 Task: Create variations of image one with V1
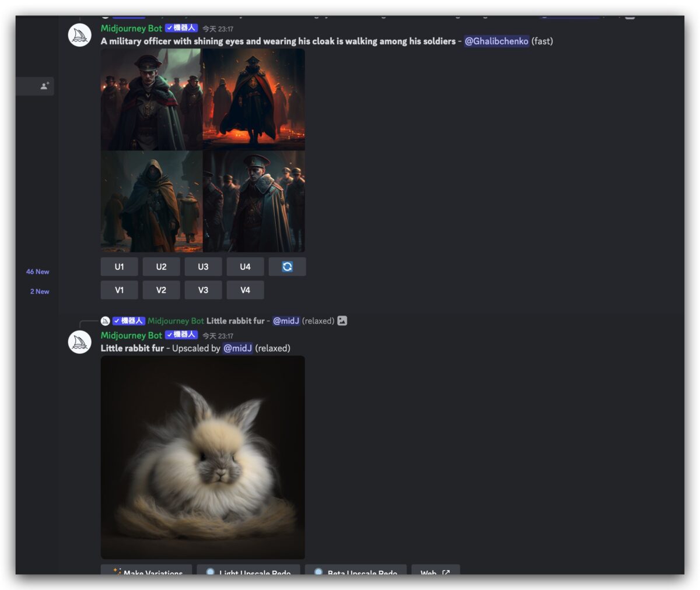tap(120, 290)
